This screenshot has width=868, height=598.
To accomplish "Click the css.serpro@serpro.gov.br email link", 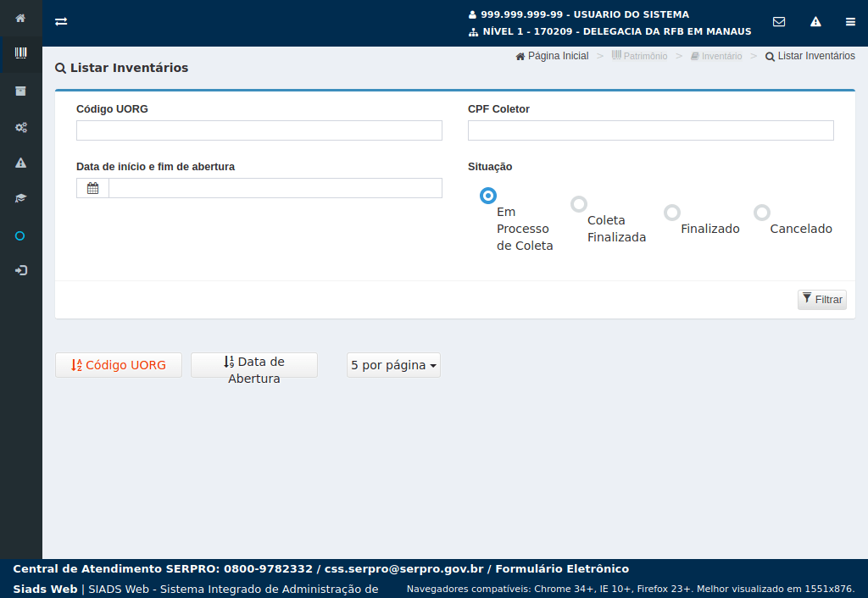I will click(404, 568).
